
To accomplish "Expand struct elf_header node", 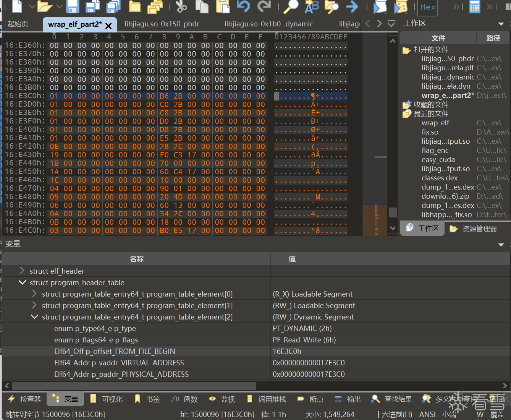I will tap(22, 271).
